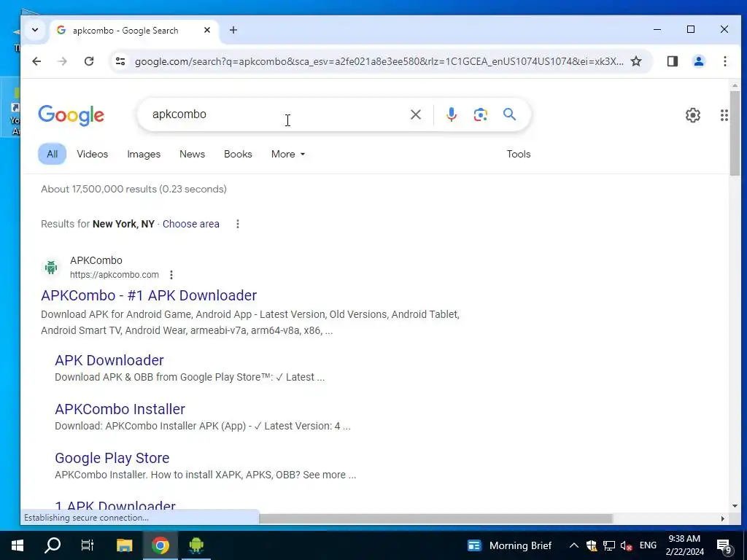View site information icon in address bar

(x=120, y=61)
